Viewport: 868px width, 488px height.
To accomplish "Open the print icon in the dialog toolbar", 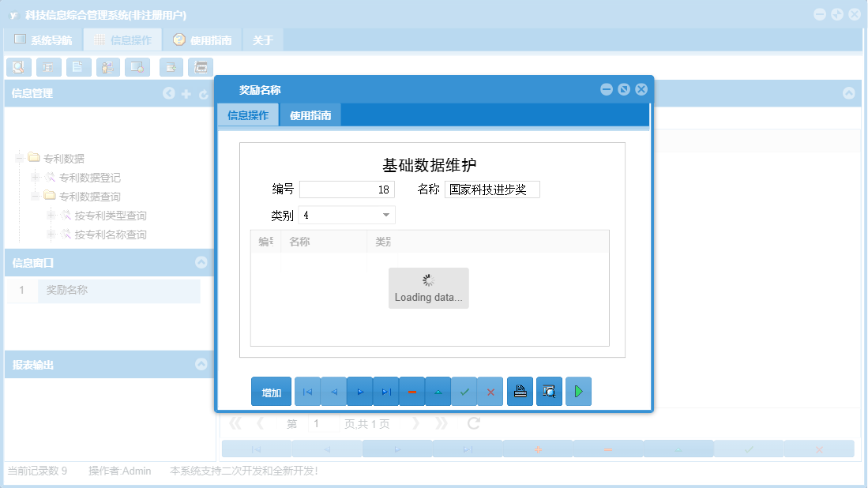I will click(520, 391).
